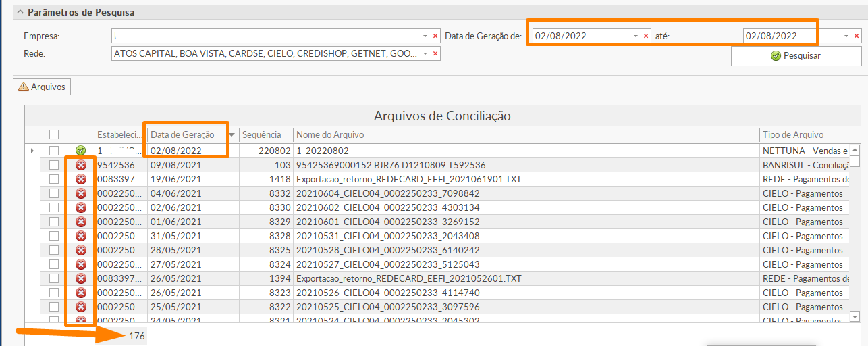Image resolution: width=868 pixels, height=346 pixels.
Task: Switch to the Arquivos tab
Action: coord(42,86)
